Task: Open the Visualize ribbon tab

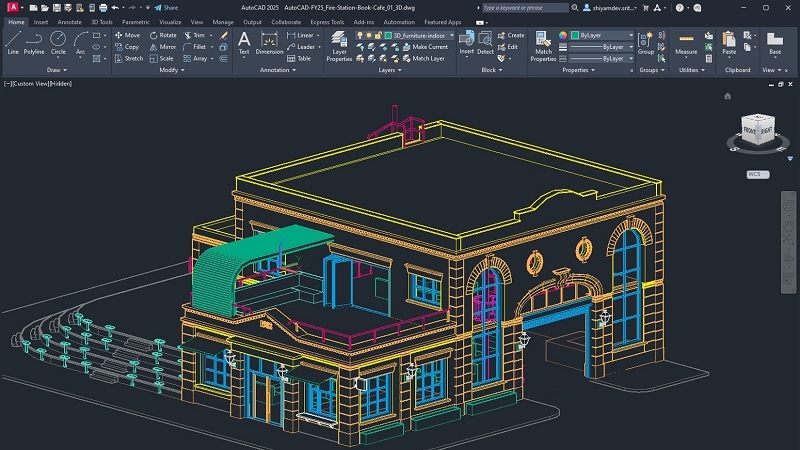Action: click(x=170, y=21)
